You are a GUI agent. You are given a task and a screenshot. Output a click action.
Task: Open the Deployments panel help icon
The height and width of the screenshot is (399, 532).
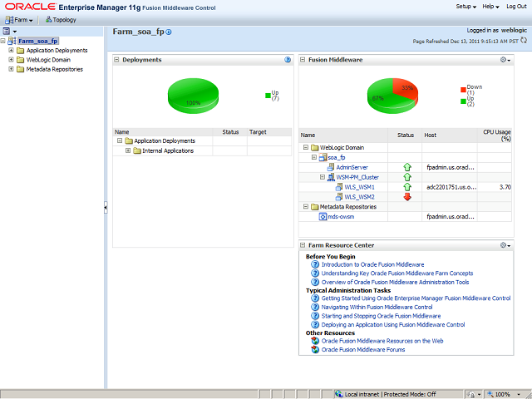(288, 60)
